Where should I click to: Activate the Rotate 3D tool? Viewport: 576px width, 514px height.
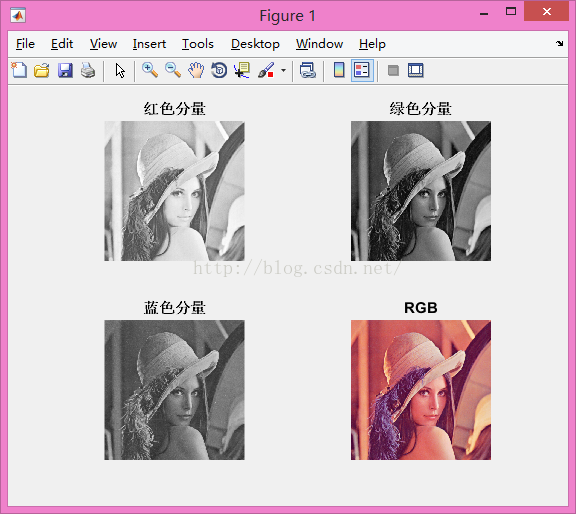(x=219, y=70)
